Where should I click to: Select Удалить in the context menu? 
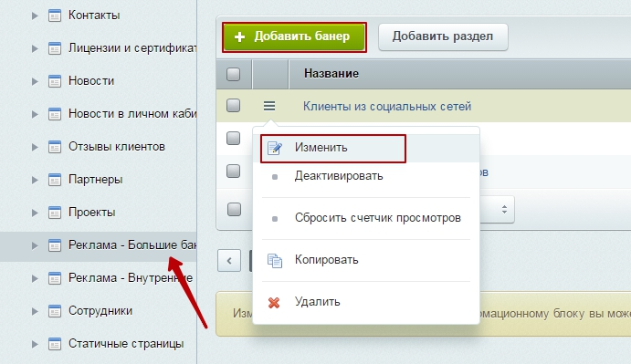tap(366, 302)
